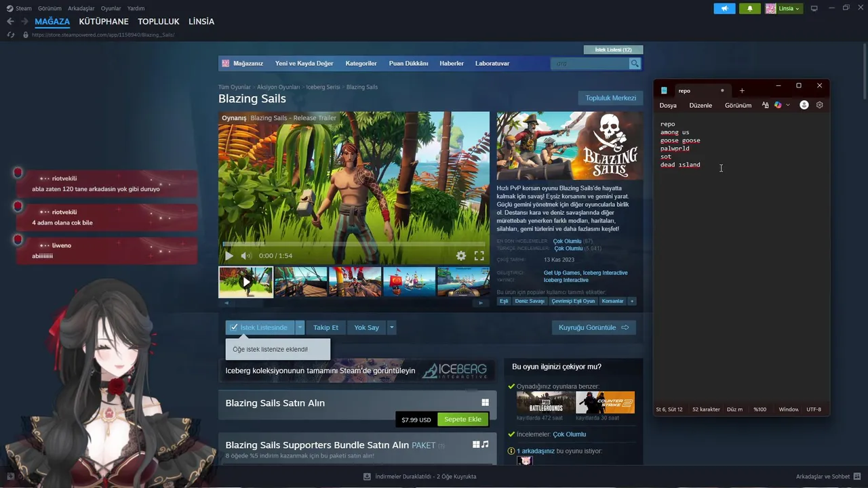This screenshot has height=488, width=868.
Task: Click the Notepad account profile icon
Action: point(804,105)
